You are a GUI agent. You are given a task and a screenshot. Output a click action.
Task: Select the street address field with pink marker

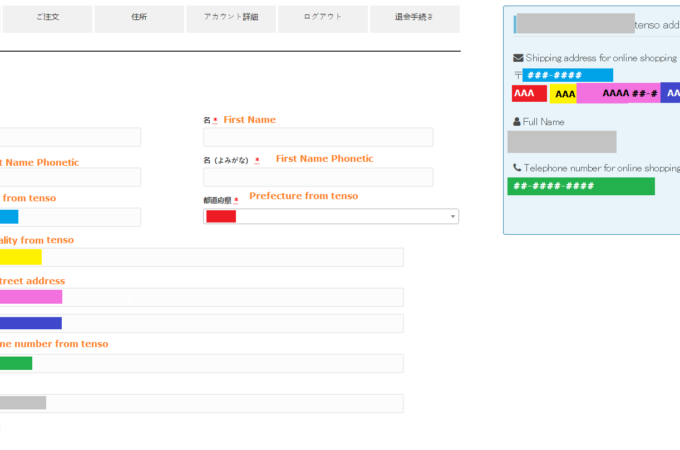[x=200, y=297]
